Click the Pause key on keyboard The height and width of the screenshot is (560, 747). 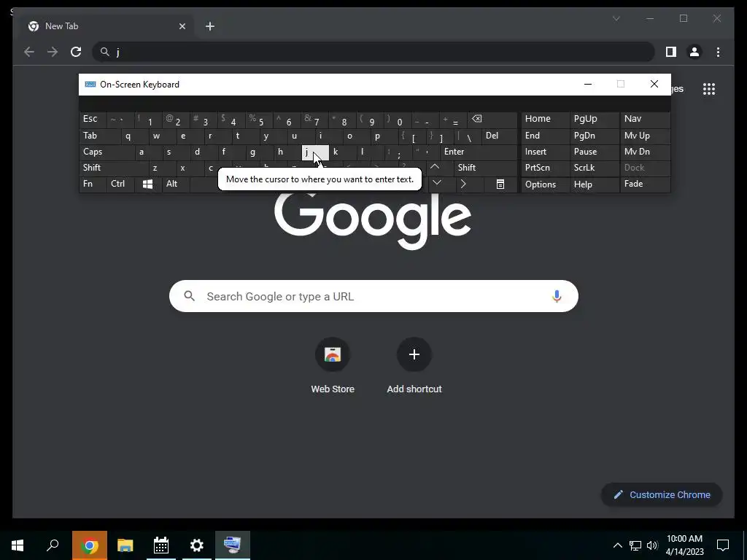pyautogui.click(x=594, y=152)
